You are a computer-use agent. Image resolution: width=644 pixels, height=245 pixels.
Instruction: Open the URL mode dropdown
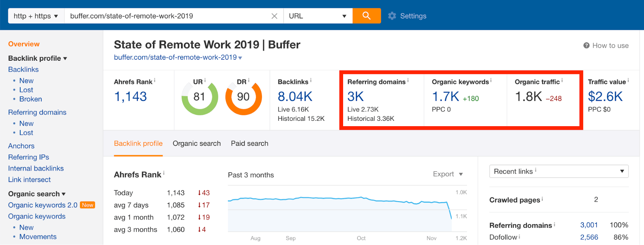coord(318,16)
